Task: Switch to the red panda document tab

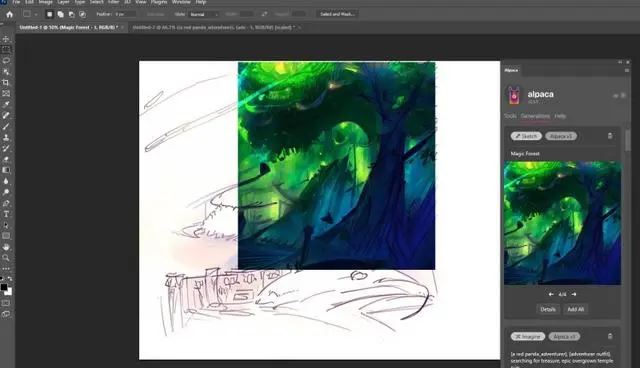Action: pos(213,27)
